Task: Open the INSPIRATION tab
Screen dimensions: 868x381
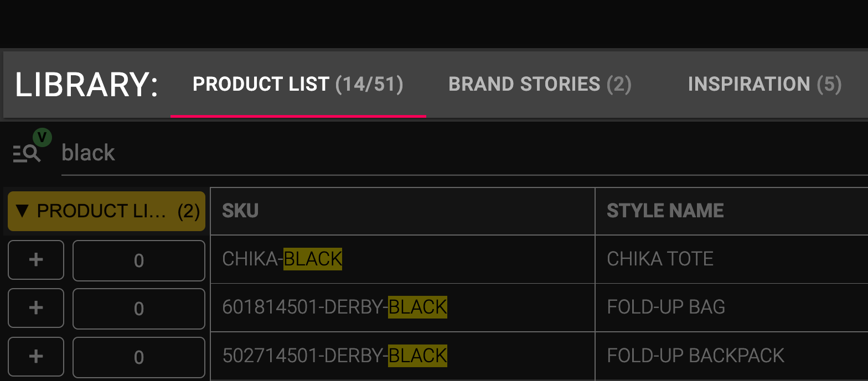Action: click(764, 84)
